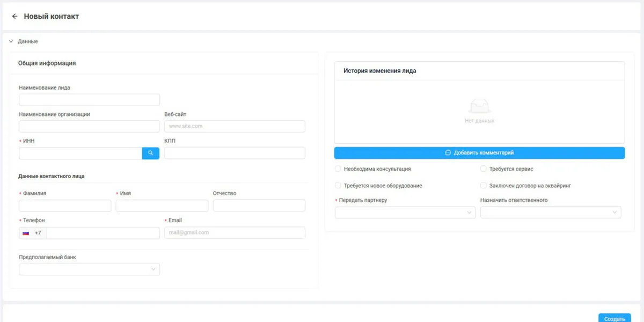This screenshot has height=322, width=644.
Task: Toggle 'Заключен договор на эквайринг' checkbox
Action: coord(484,186)
